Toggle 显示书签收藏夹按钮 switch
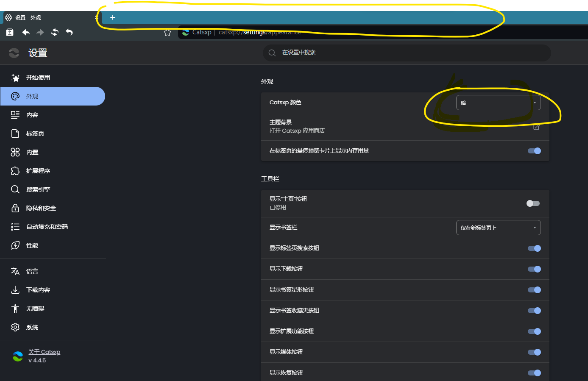Image resolution: width=588 pixels, height=381 pixels. 534,311
